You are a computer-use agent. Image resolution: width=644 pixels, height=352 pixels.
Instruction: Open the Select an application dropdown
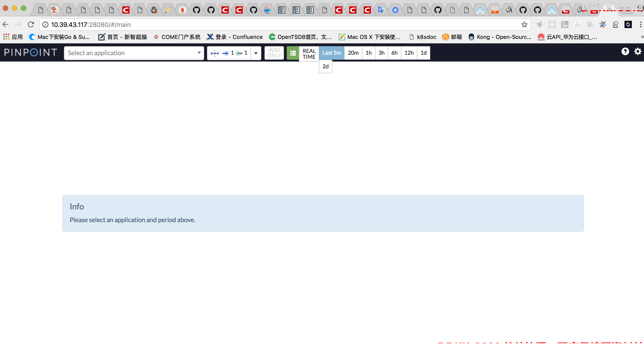point(134,53)
